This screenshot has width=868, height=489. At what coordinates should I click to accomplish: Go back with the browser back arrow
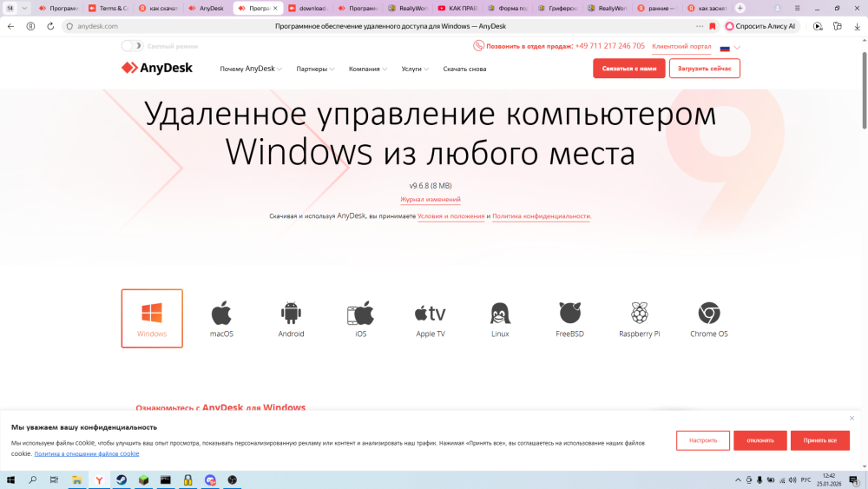pyautogui.click(x=11, y=26)
